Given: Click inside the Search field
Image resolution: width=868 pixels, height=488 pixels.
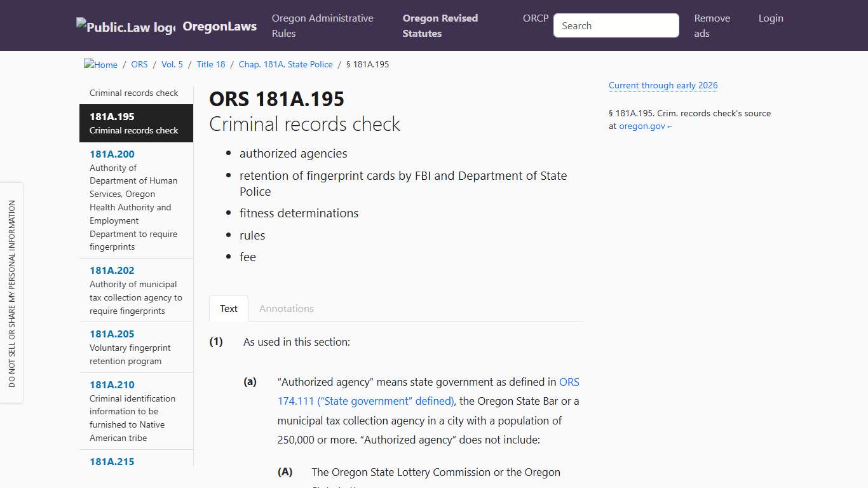Looking at the screenshot, I should point(615,25).
